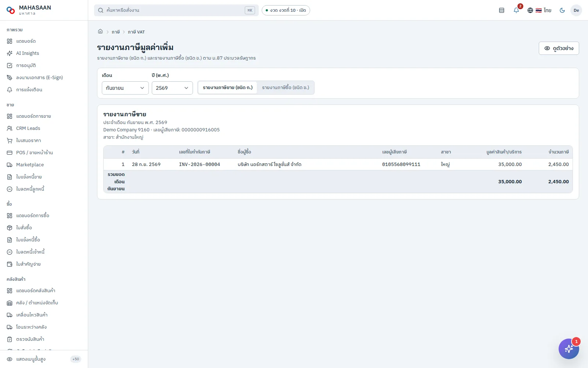Screen dimensions: 588x368
Task: Click the งวด งวดที่ 10 · เปิด period badge
Action: pos(286,10)
